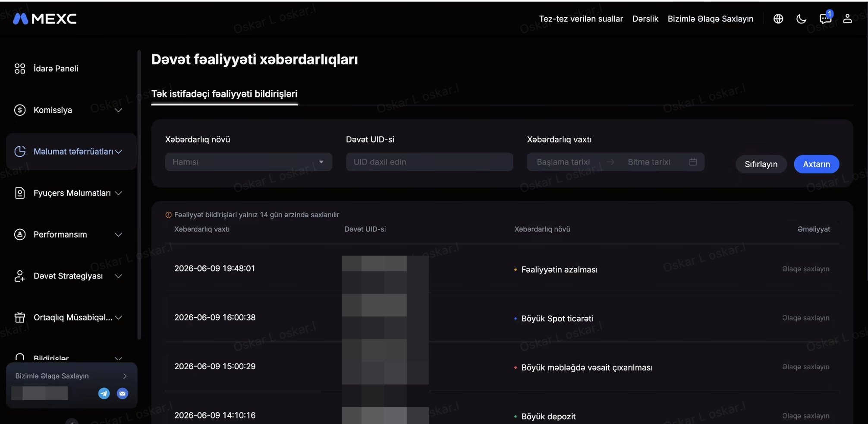
Task: Click the MEXC logo
Action: pos(45,19)
